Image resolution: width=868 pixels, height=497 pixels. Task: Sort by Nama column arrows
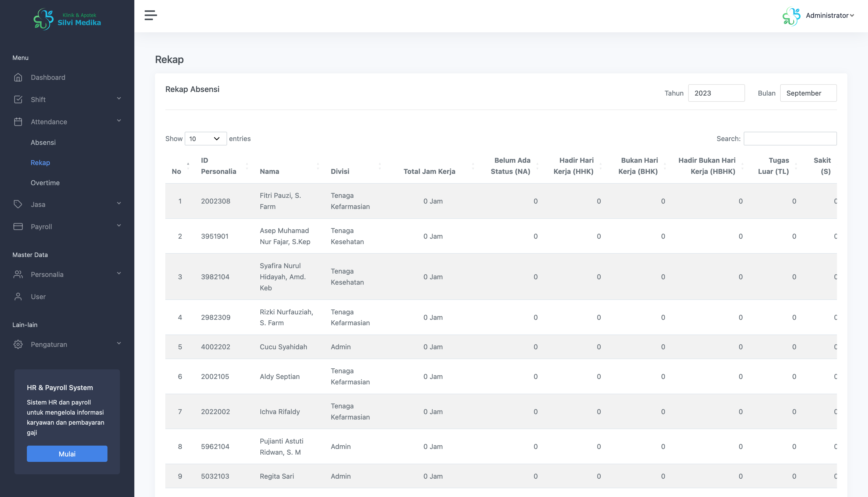click(x=318, y=166)
